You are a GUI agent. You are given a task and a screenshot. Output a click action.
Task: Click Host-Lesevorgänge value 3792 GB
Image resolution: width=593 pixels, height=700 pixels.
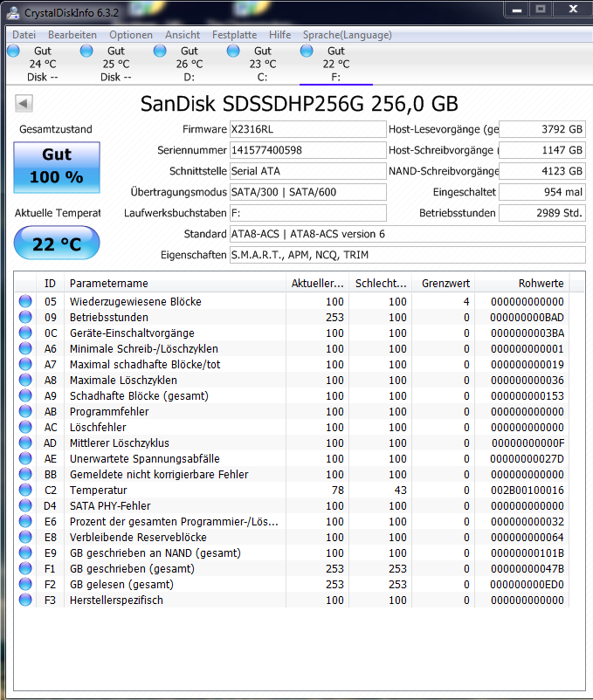[542, 129]
